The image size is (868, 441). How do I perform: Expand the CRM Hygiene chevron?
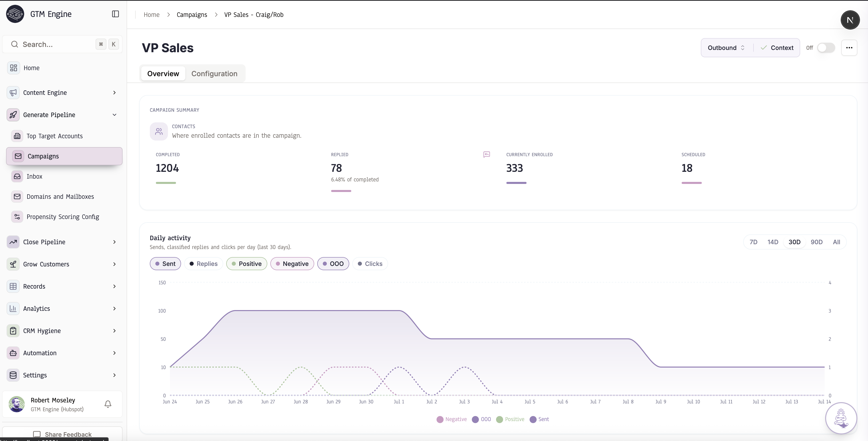click(114, 331)
